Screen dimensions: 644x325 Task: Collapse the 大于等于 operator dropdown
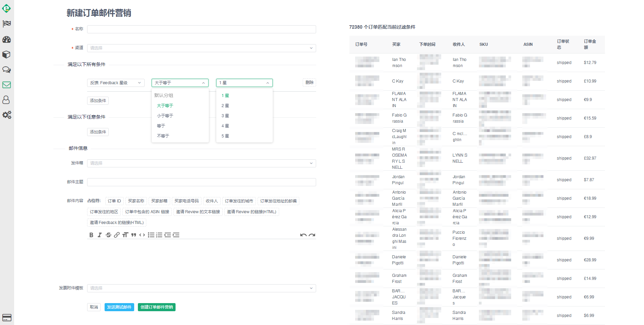pos(180,83)
